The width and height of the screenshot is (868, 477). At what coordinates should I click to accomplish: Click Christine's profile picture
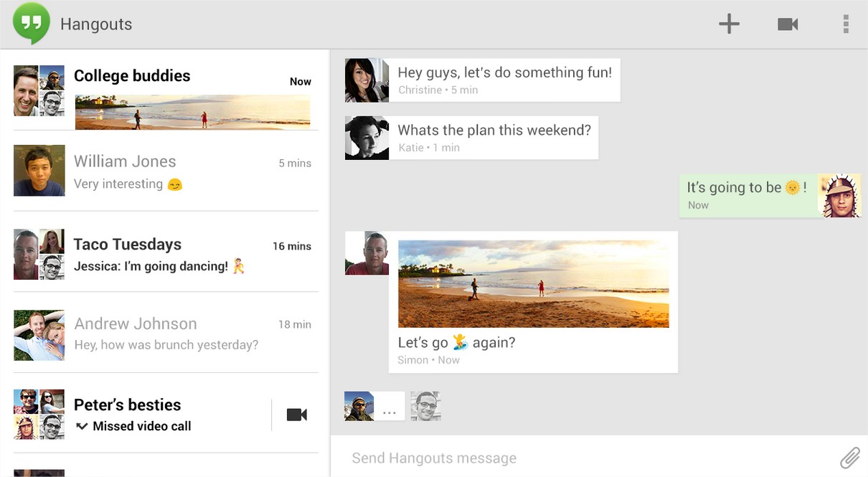click(x=367, y=80)
